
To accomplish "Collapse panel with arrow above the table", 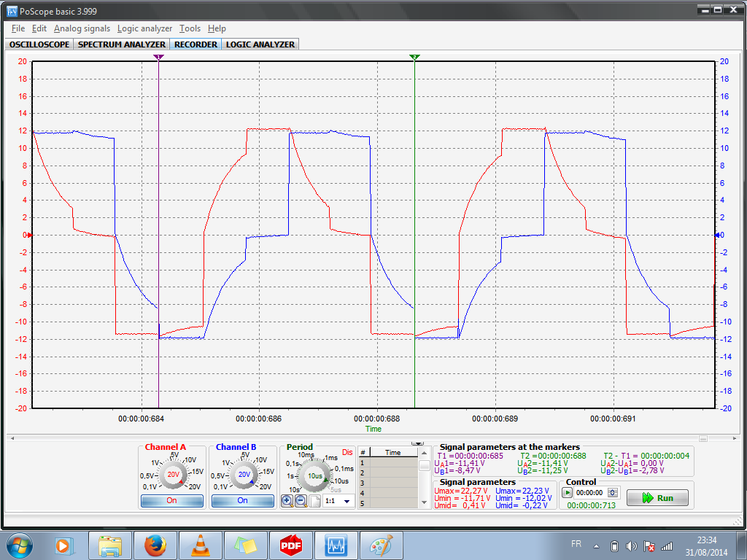I will (418, 443).
